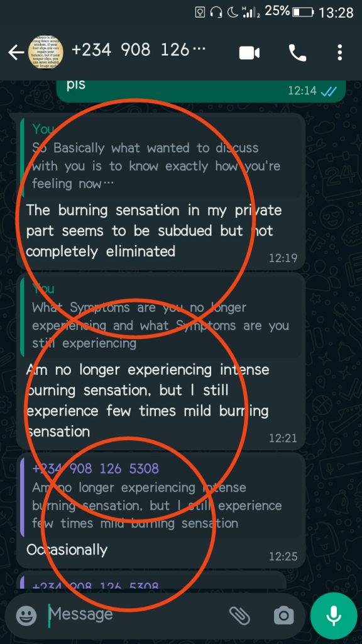
Task: Tap the back arrow to leave chat
Action: [x=16, y=53]
